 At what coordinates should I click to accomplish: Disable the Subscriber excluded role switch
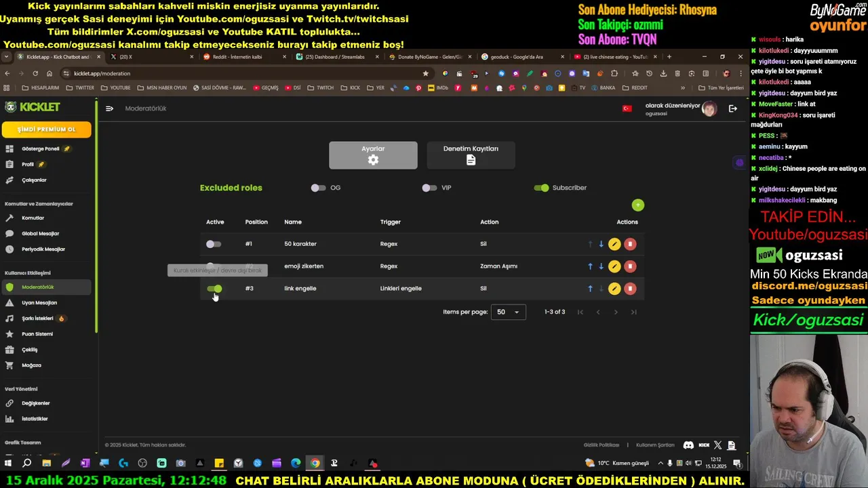pyautogui.click(x=541, y=188)
